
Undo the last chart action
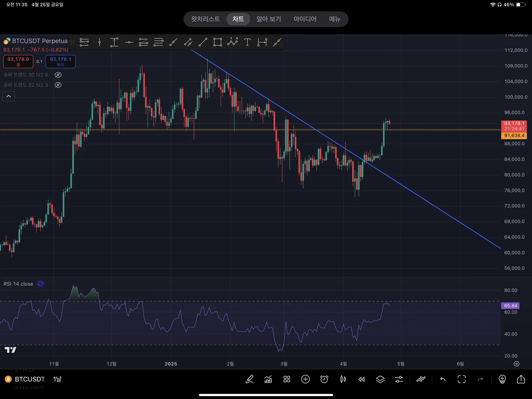443,379
